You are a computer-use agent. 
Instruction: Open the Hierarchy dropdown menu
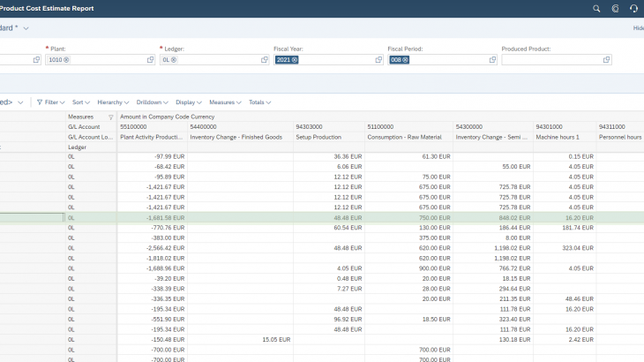pyautogui.click(x=113, y=102)
